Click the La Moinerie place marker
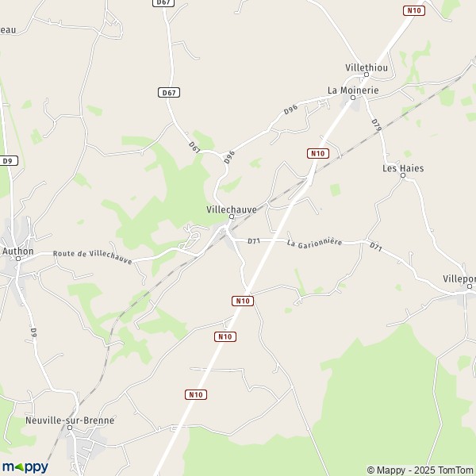Viewport: 476px width, 476px height. click(x=353, y=98)
